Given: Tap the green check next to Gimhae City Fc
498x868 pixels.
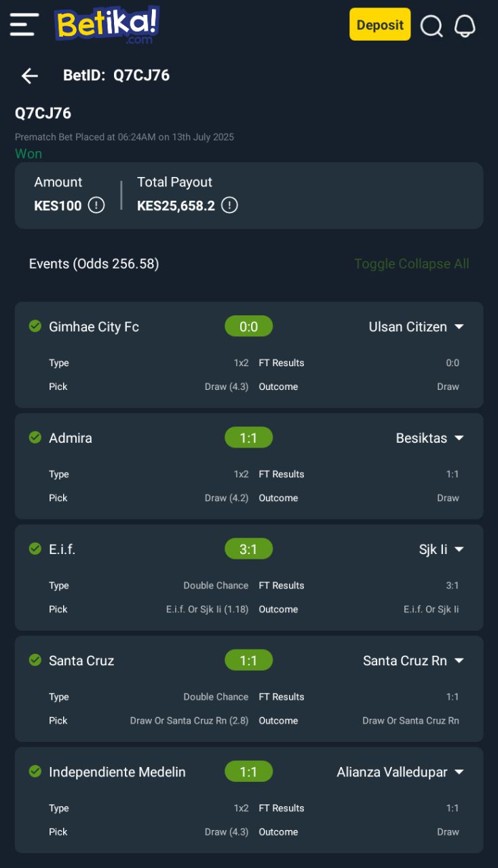Looking at the screenshot, I should (x=35, y=326).
